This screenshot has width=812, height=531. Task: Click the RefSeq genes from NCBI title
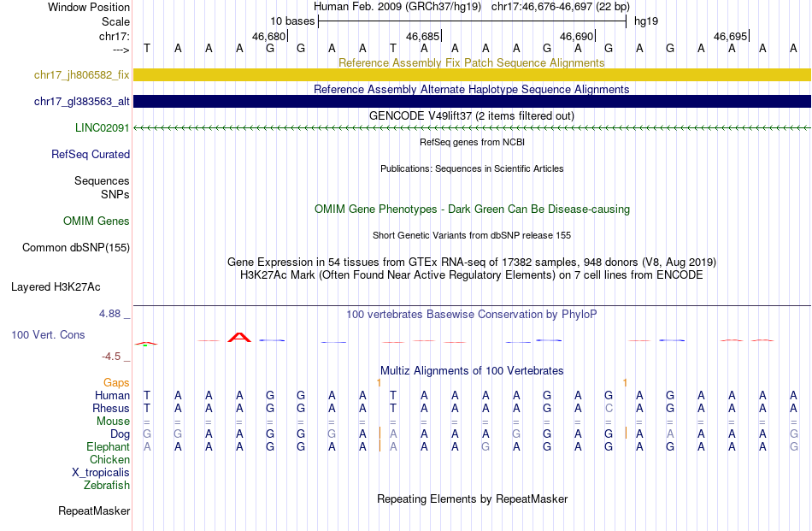pos(473,142)
